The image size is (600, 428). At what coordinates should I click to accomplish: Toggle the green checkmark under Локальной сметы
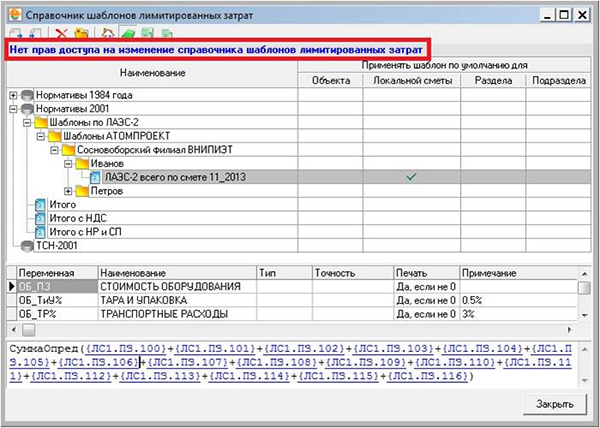tap(410, 177)
